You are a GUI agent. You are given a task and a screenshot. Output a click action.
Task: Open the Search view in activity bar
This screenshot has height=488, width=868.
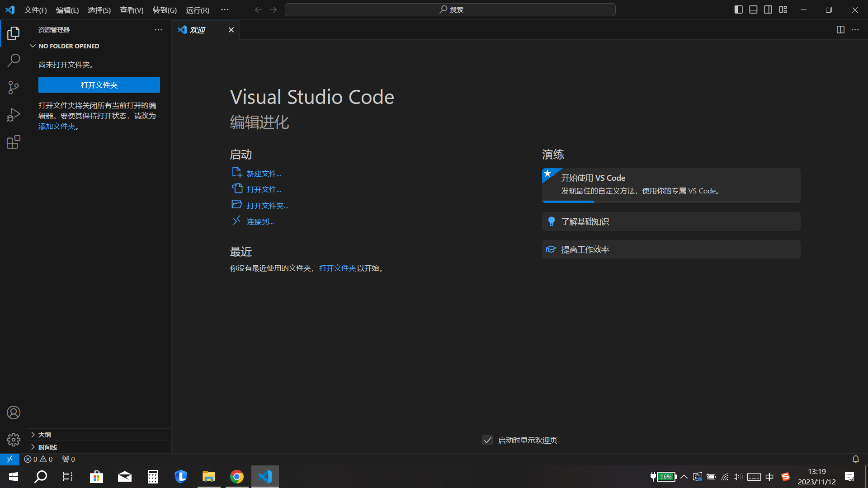click(14, 60)
